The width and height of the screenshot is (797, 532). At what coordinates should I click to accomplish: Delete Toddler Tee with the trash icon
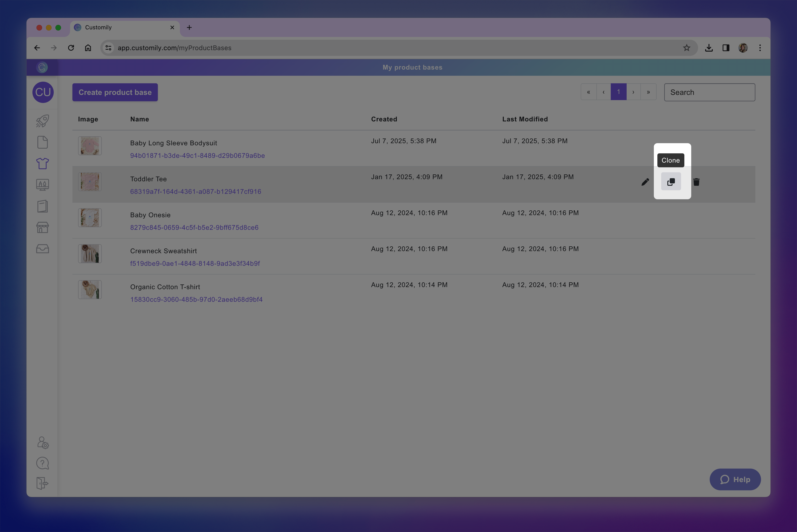(x=696, y=182)
